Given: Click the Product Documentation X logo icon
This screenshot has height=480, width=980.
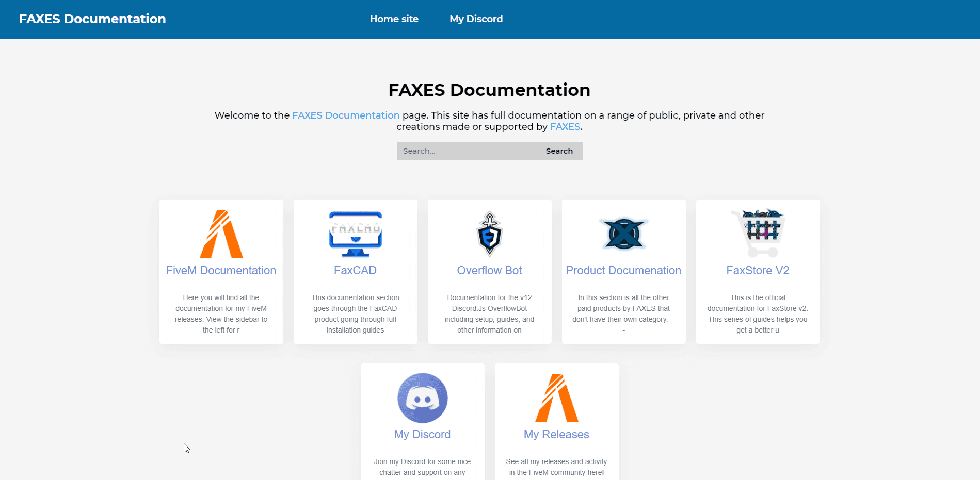Looking at the screenshot, I should pos(624,234).
